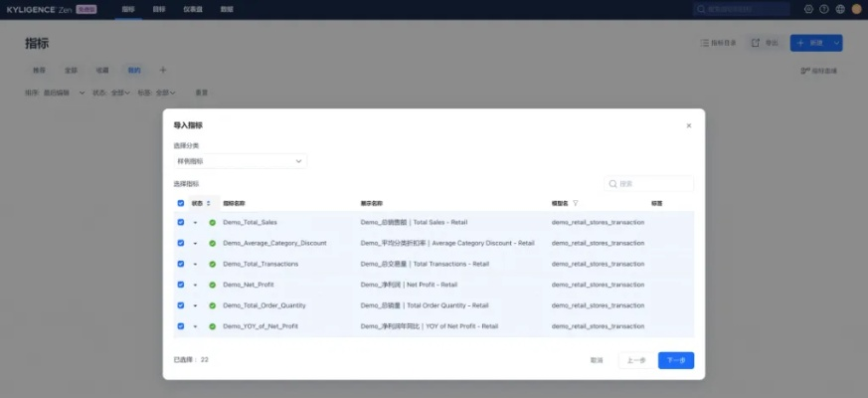Click the blue 下一步 button

[x=676, y=360]
